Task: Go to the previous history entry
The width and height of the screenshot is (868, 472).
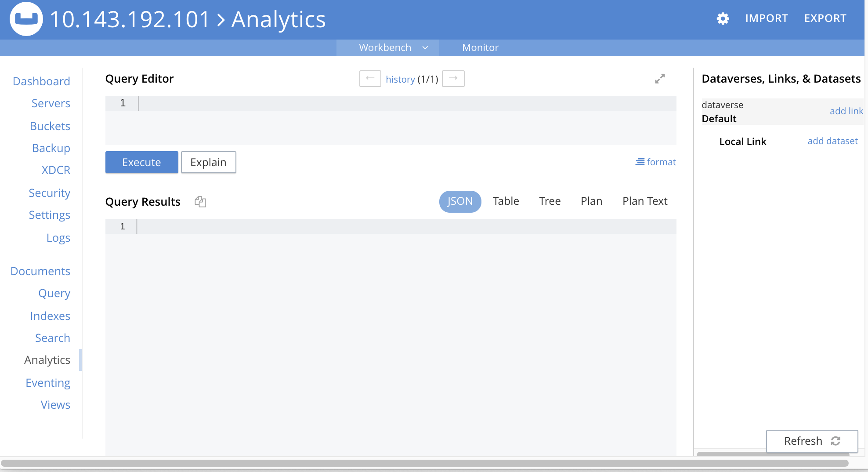Action: coord(370,79)
